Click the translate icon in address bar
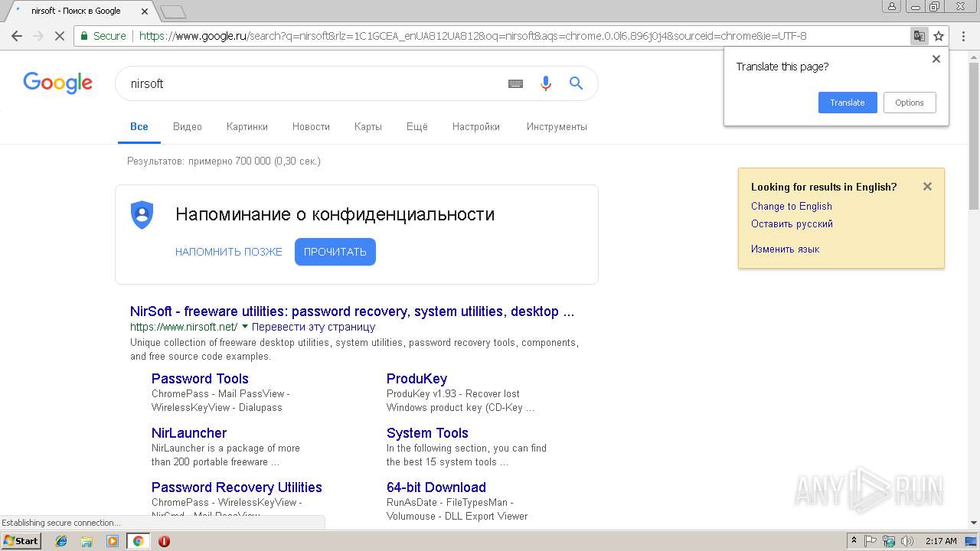Viewport: 980px width, 551px height. click(x=919, y=36)
